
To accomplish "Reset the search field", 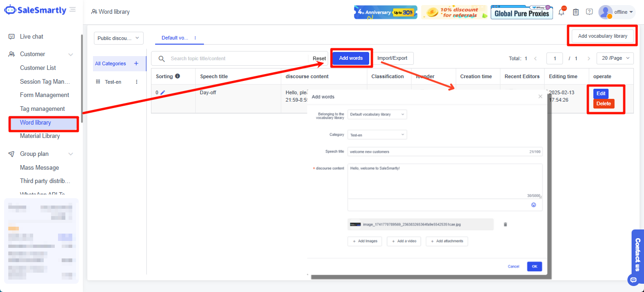I will point(319,59).
